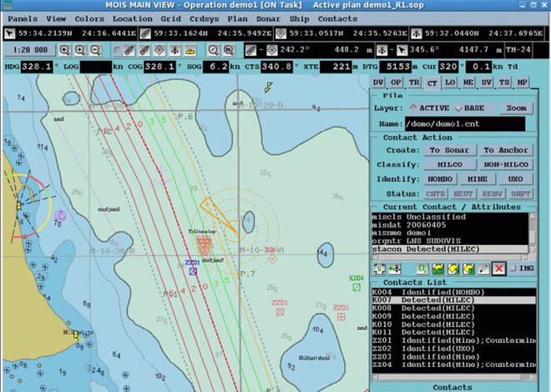Identify contact as UXO
The image size is (551, 392).
click(515, 179)
